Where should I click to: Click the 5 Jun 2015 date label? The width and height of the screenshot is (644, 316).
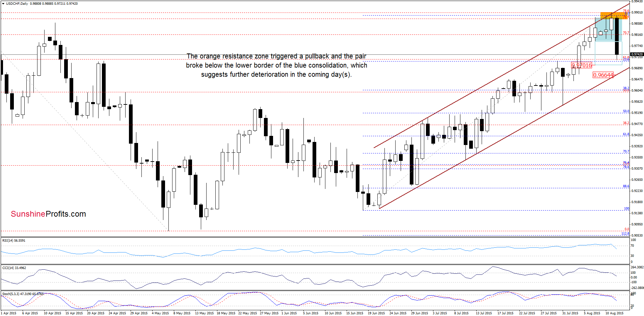tap(311, 313)
